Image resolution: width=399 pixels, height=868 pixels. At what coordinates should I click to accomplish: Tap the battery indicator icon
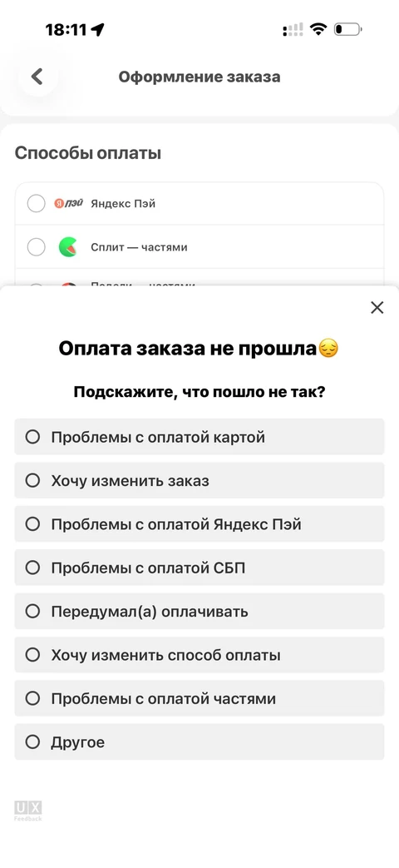pos(348,29)
